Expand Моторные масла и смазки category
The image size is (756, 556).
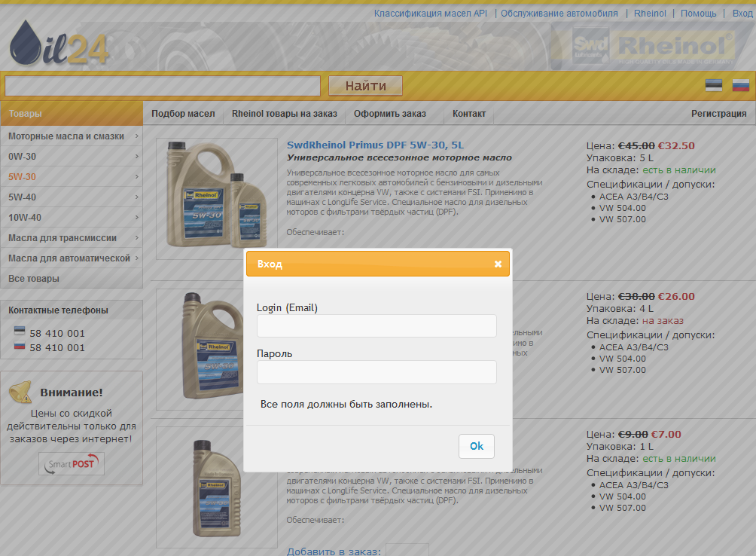click(x=72, y=136)
